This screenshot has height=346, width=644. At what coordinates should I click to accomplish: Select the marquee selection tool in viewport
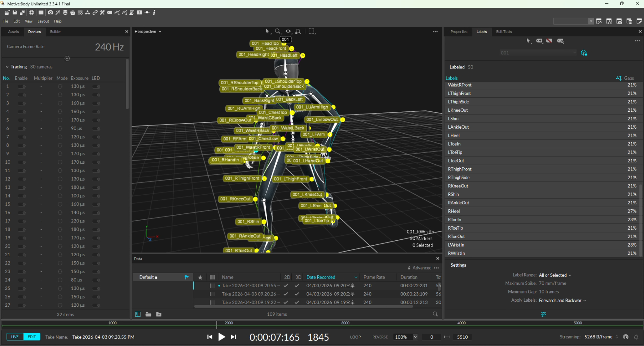click(x=312, y=32)
